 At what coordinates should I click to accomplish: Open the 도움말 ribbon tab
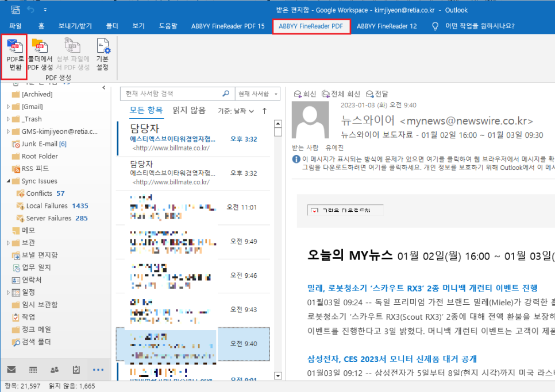(x=168, y=26)
